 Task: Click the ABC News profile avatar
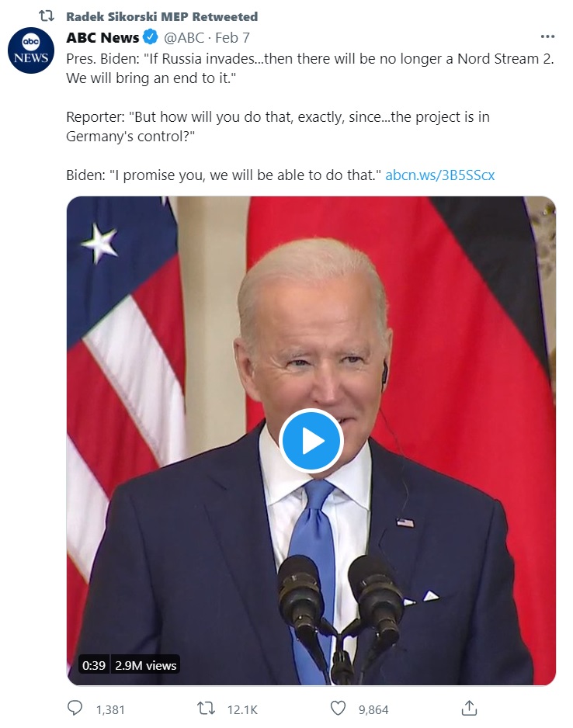tap(31, 50)
